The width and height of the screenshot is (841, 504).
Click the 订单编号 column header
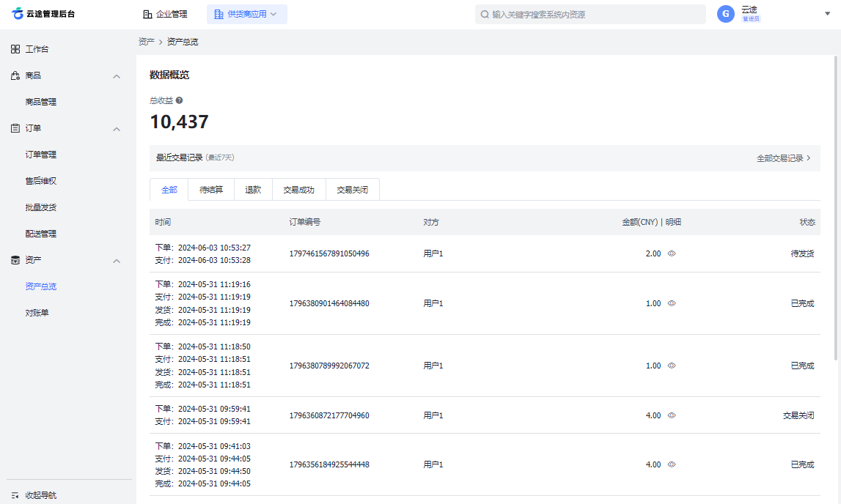click(304, 222)
